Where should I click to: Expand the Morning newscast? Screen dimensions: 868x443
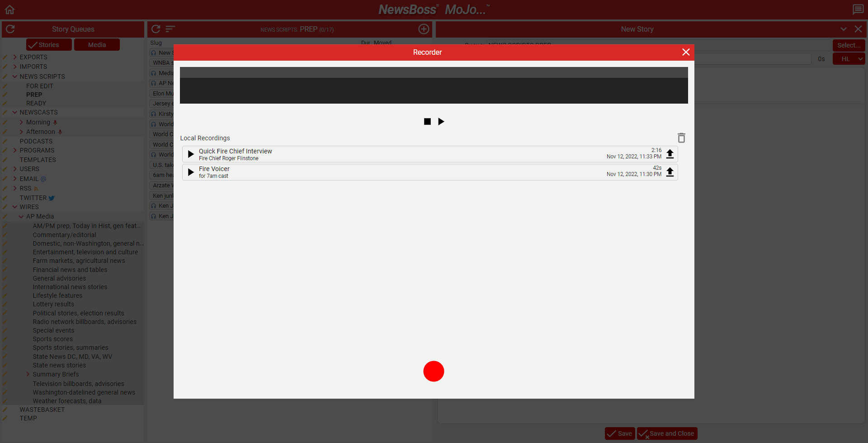[21, 122]
